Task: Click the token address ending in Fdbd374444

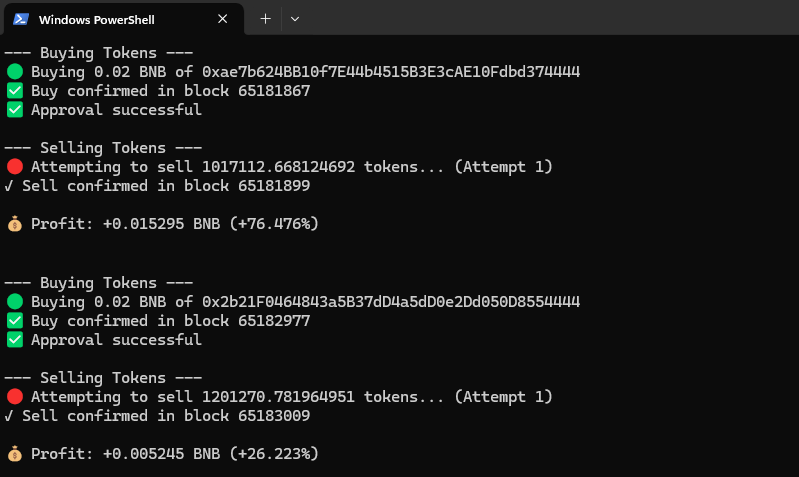Action: pos(391,72)
